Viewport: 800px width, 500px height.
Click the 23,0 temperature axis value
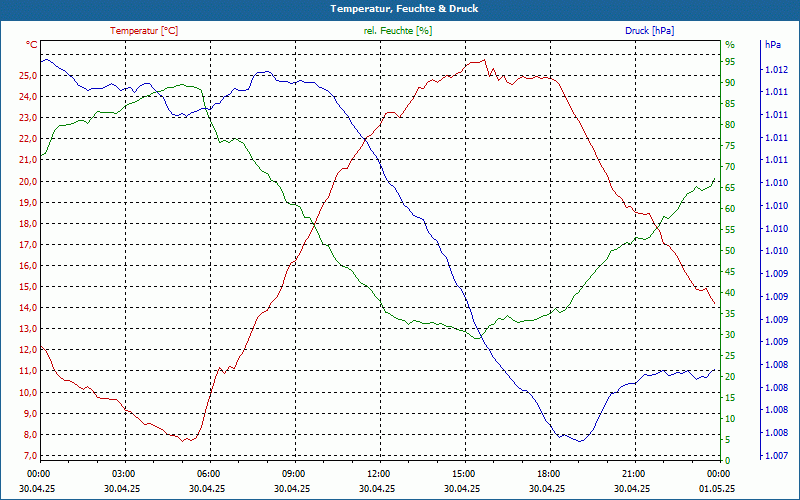(x=28, y=117)
